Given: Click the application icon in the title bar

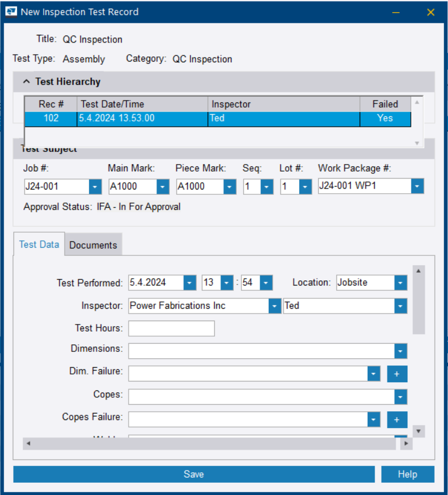Looking at the screenshot, I should (x=11, y=12).
